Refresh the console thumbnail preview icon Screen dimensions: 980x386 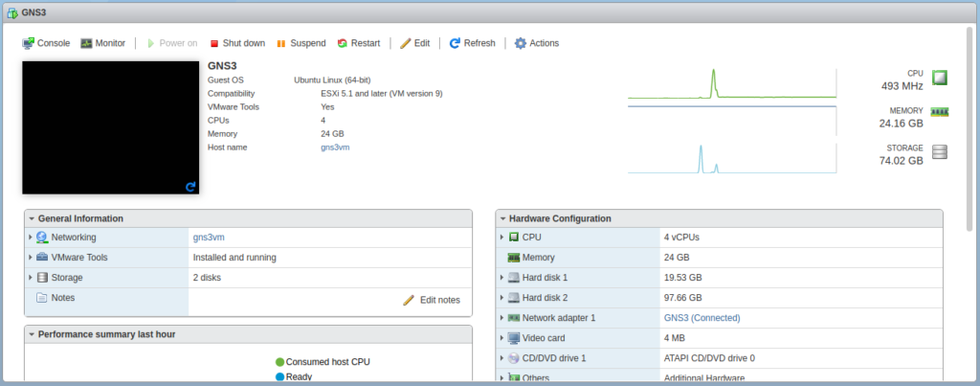coord(190,187)
